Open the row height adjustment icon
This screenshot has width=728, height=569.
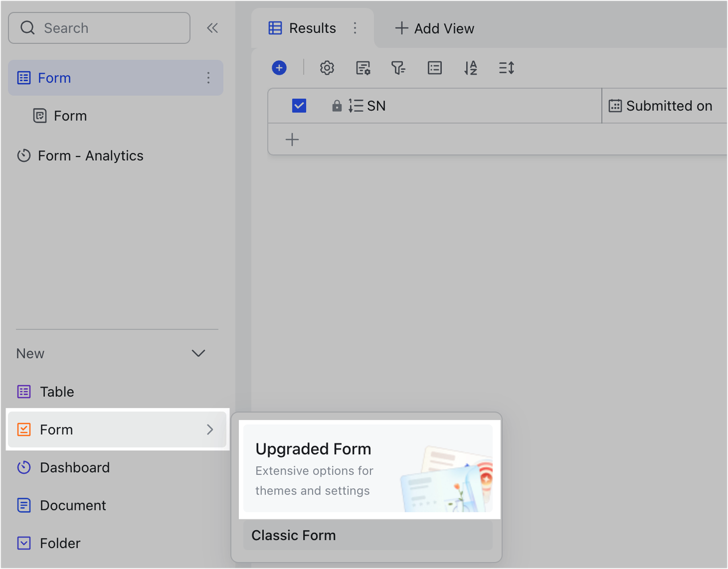point(506,68)
